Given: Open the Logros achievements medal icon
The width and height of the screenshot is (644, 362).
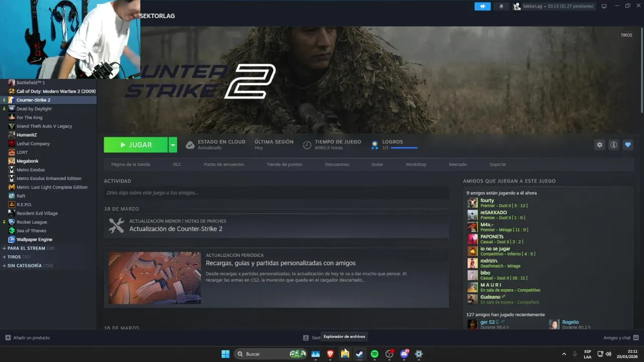Looking at the screenshot, I should (x=374, y=145).
